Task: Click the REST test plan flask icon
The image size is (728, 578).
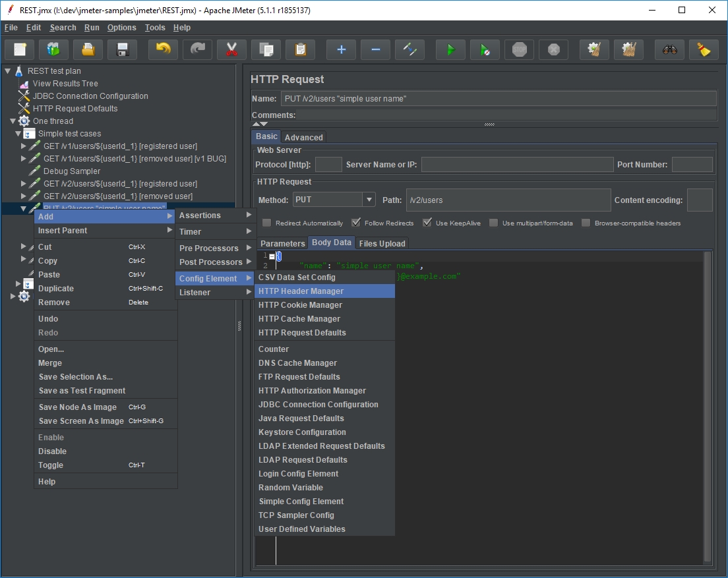Action: 19,71
